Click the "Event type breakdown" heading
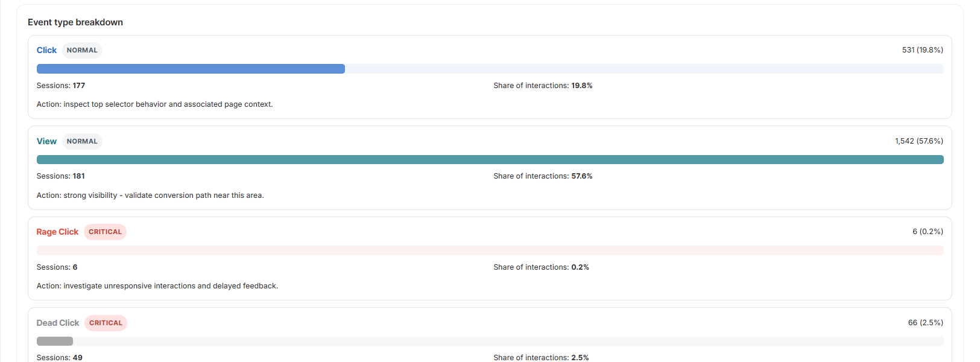This screenshot has width=980, height=362. click(x=75, y=22)
